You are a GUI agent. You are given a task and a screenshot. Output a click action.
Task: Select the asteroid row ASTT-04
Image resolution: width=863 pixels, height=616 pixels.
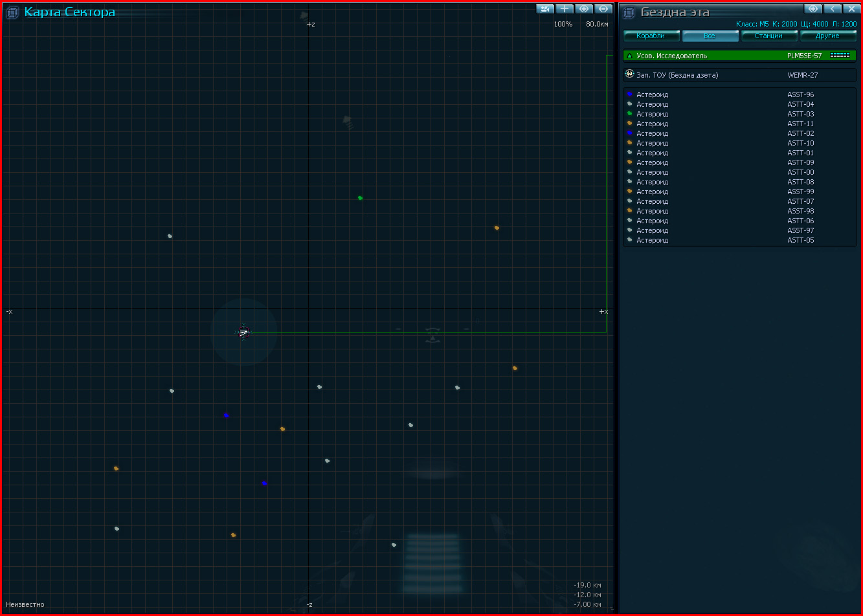coord(739,104)
